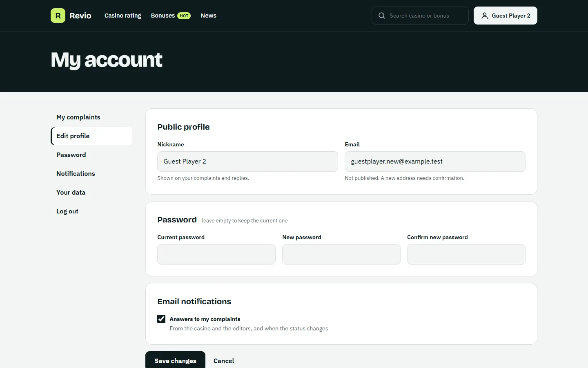Screen dimensions: 588x368
Task: Click the search magnifier icon
Action: 382,16
